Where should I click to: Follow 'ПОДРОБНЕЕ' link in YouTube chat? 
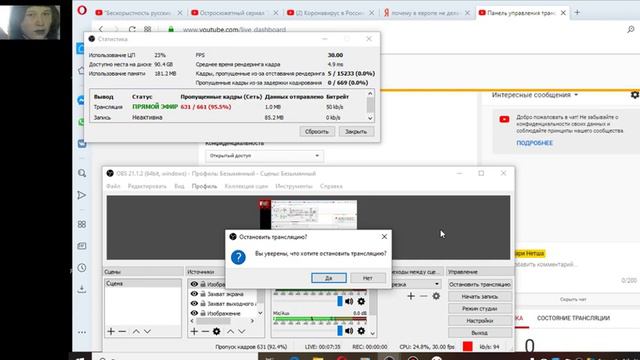pyautogui.click(x=534, y=143)
